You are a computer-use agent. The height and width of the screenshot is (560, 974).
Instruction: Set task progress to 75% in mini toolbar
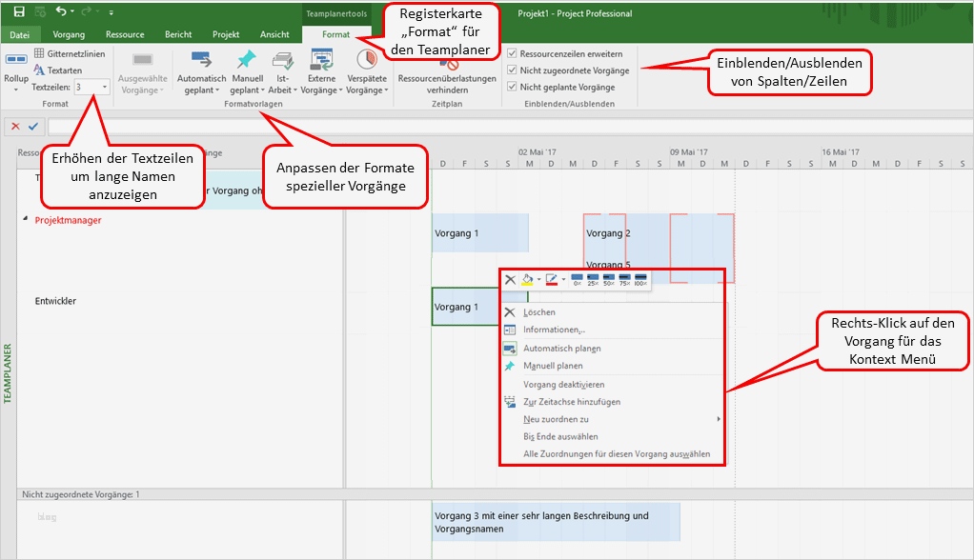[624, 280]
